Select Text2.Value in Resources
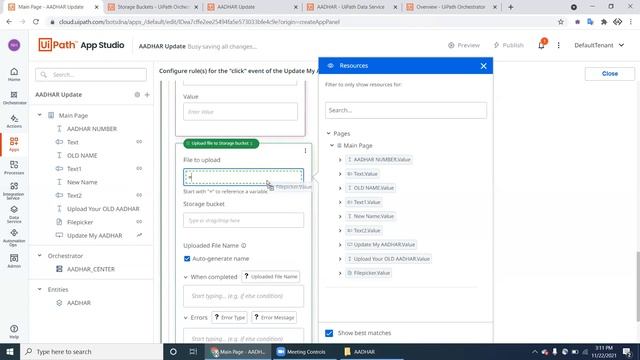640x360 pixels. coord(364,231)
